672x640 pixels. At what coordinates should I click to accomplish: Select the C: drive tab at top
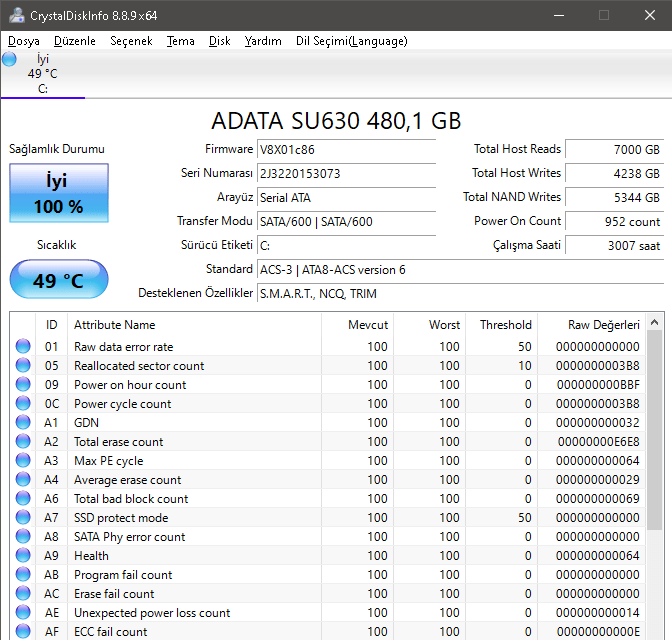click(42, 74)
